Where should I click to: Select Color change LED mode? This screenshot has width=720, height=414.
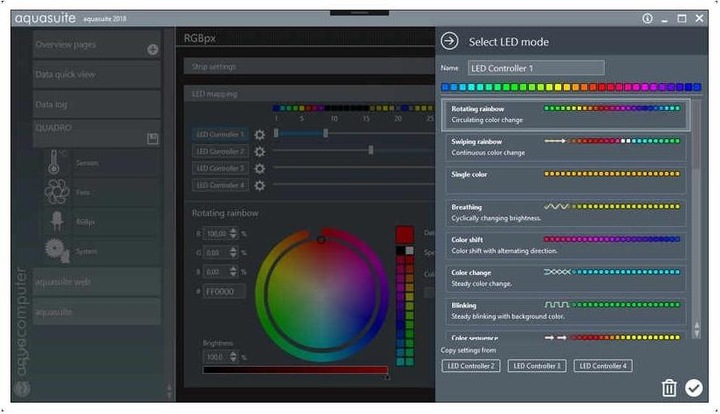point(566,278)
